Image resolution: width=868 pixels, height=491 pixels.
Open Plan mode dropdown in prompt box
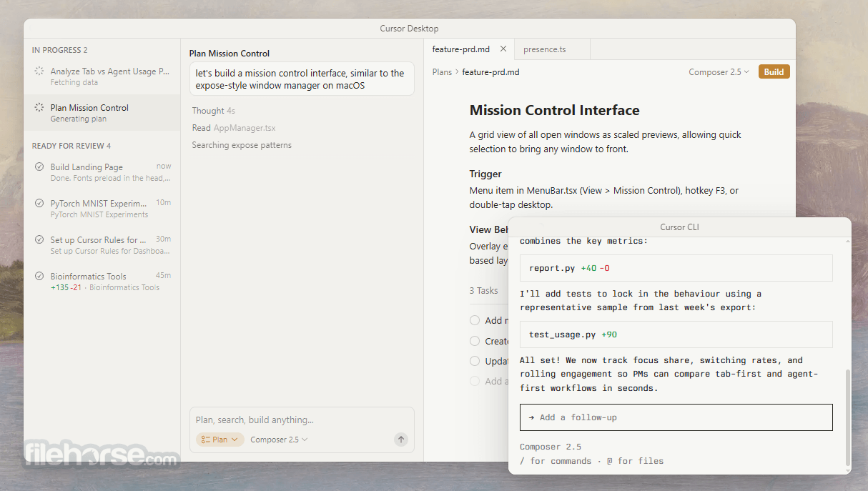[220, 440]
